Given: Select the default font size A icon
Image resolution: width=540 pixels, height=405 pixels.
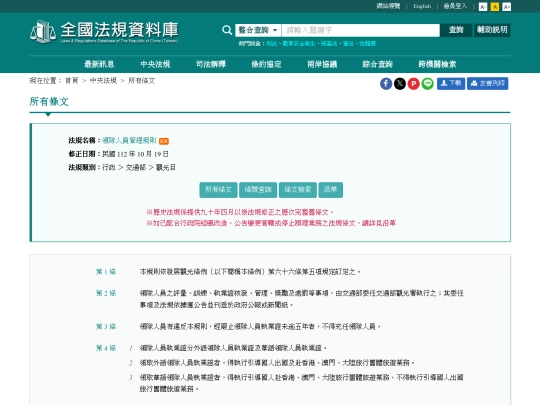Looking at the screenshot, I should [495, 7].
